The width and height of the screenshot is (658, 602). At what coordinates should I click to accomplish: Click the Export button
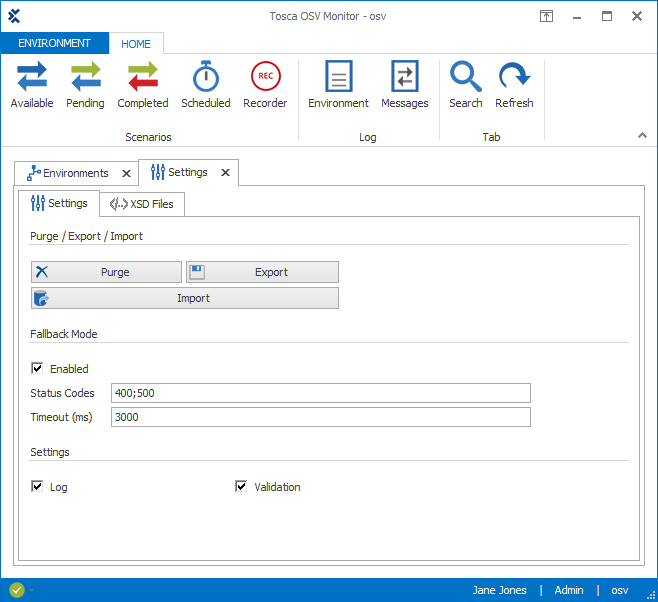click(262, 272)
